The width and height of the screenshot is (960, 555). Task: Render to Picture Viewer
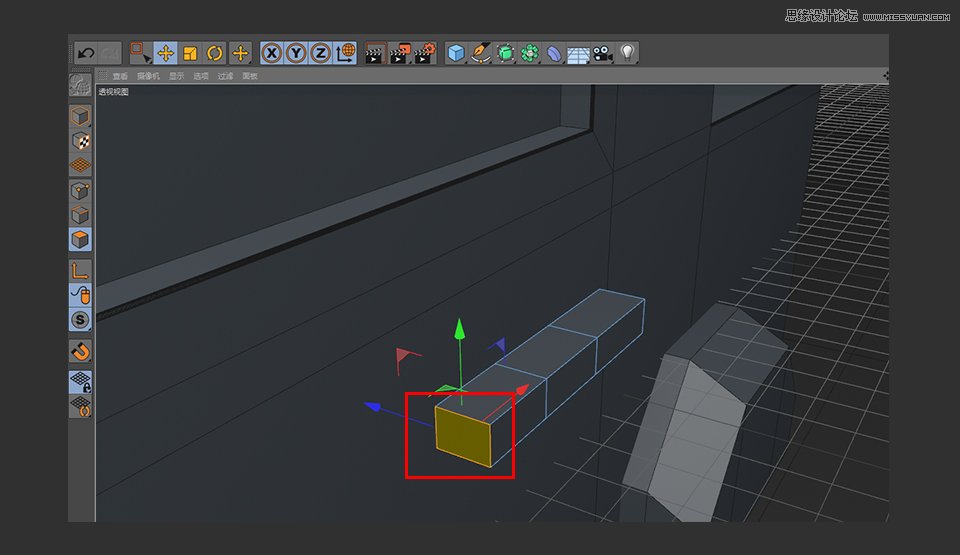[x=400, y=53]
